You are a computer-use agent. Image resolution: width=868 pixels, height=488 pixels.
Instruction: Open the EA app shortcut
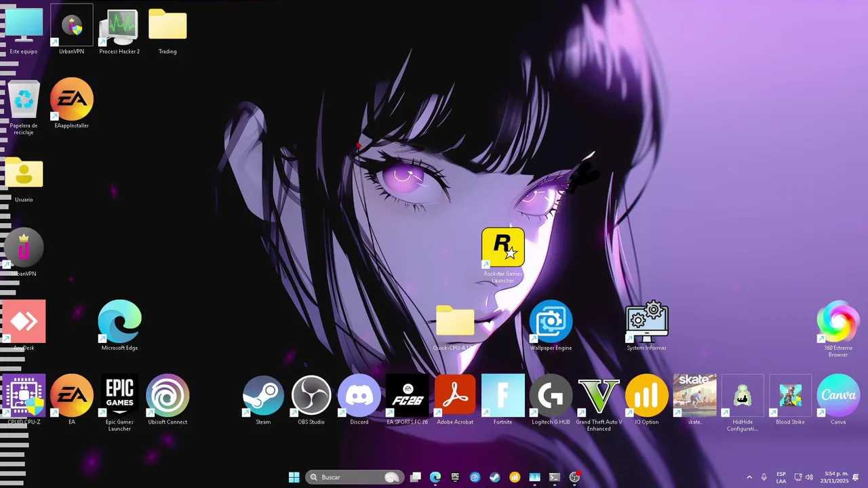click(x=72, y=400)
